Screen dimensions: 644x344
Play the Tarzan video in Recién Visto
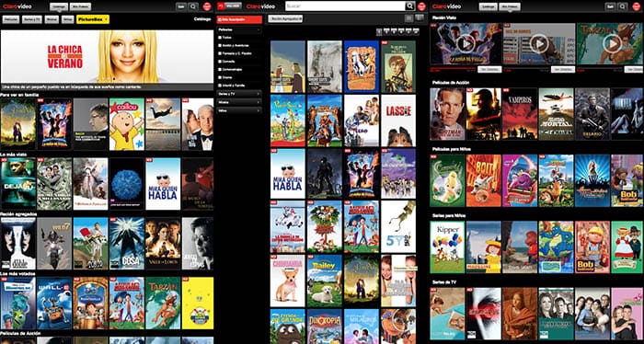point(613,43)
